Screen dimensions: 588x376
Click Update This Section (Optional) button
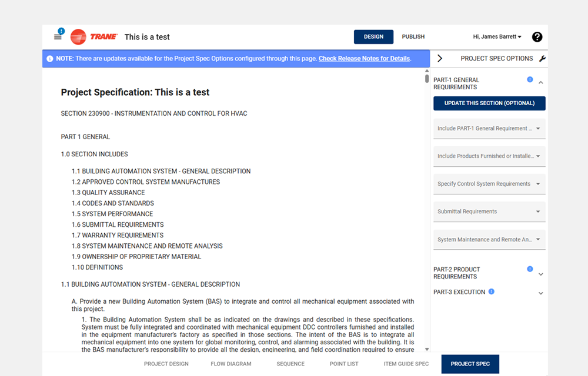[x=489, y=103]
